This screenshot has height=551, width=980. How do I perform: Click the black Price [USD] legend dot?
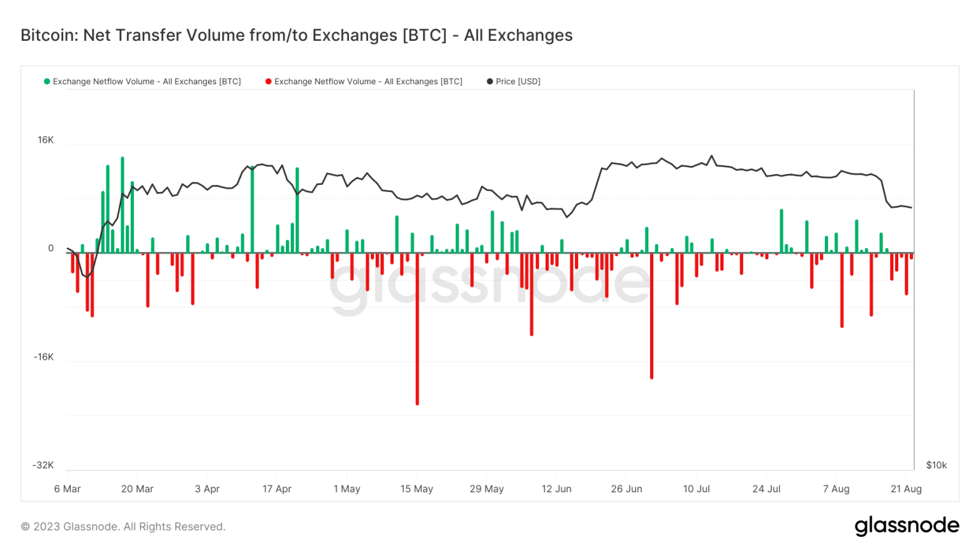click(490, 82)
